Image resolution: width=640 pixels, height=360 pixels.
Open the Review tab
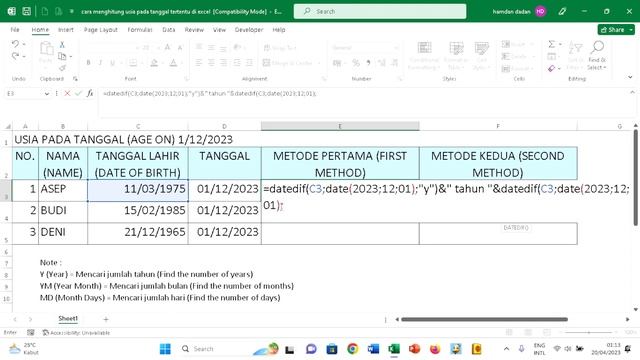coord(194,30)
